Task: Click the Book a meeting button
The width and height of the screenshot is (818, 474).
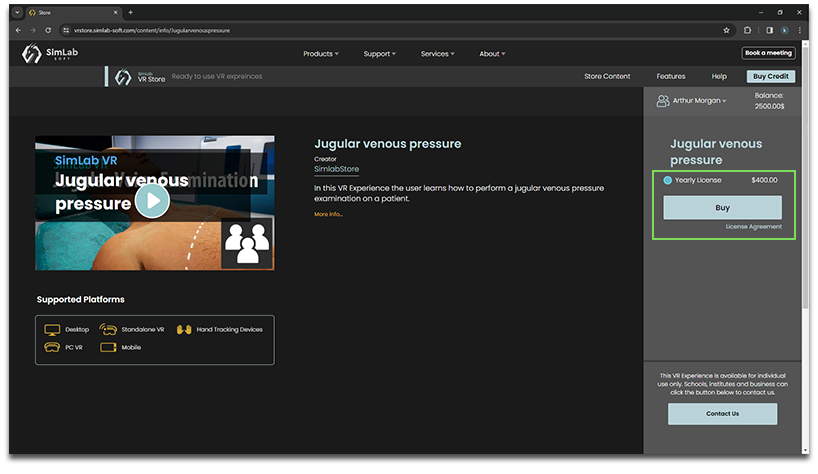Action: pyautogui.click(x=768, y=53)
